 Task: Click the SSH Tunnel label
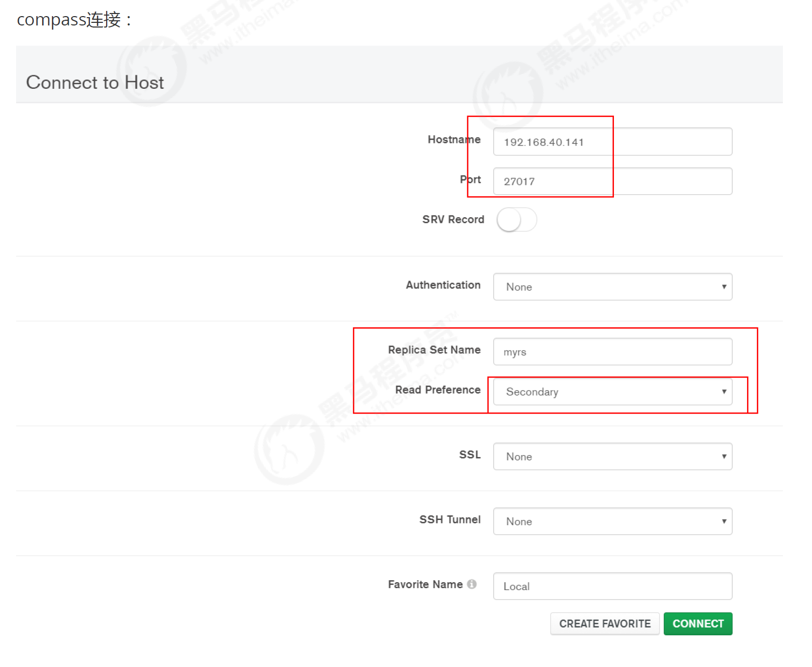(x=450, y=520)
